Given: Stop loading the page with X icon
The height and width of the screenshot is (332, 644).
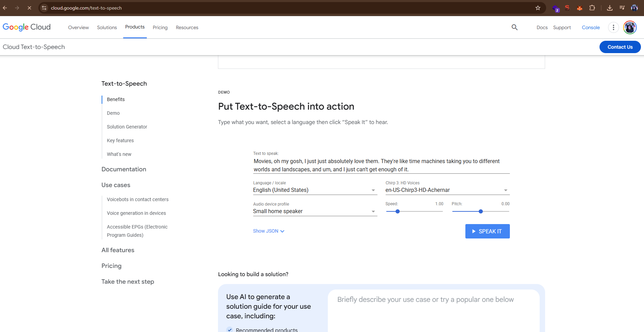Looking at the screenshot, I should click(x=29, y=8).
